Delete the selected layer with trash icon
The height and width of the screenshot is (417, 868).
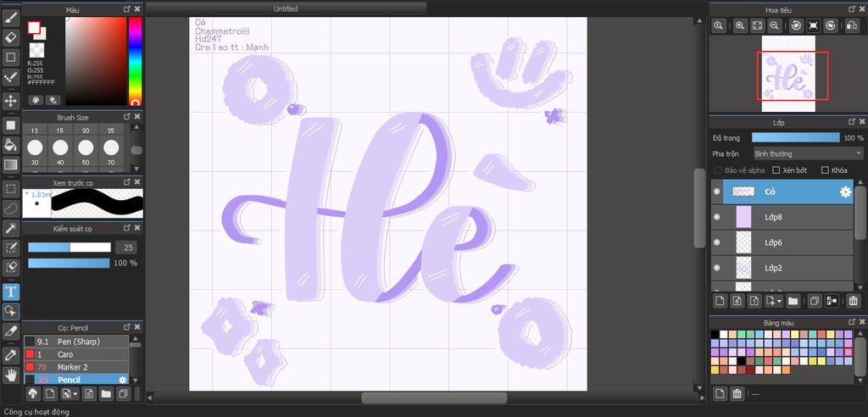(853, 301)
